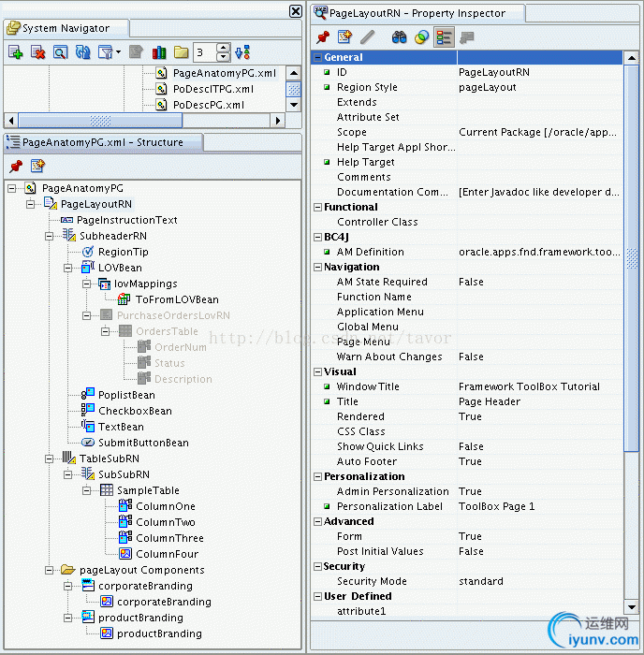Image resolution: width=644 pixels, height=655 pixels.
Task: Click the add-file icon in System Navigator toolbar
Action: (x=16, y=52)
